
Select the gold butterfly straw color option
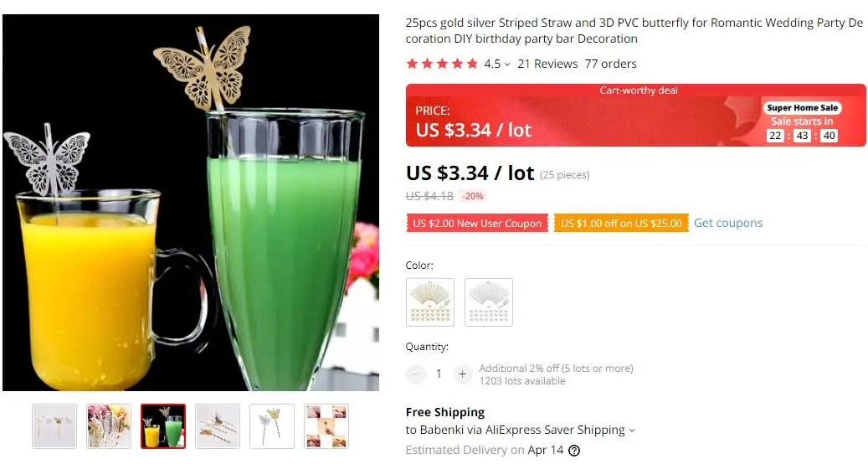[x=430, y=302]
